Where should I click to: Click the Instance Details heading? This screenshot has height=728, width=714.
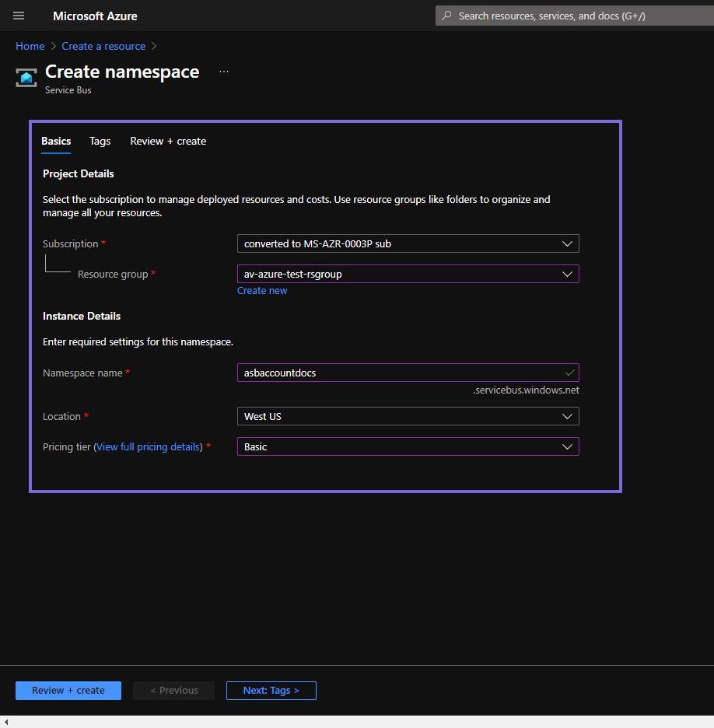(82, 317)
